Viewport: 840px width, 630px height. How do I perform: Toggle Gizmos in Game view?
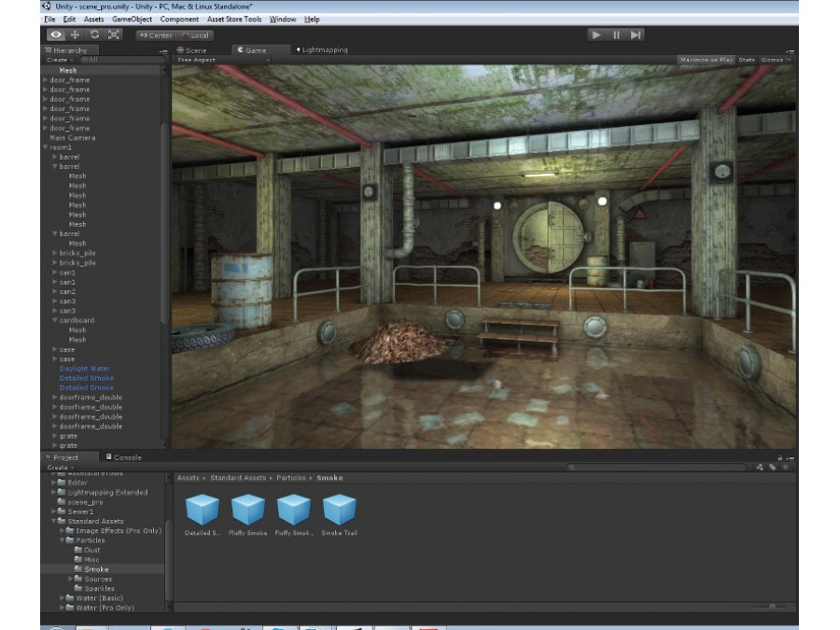(772, 60)
